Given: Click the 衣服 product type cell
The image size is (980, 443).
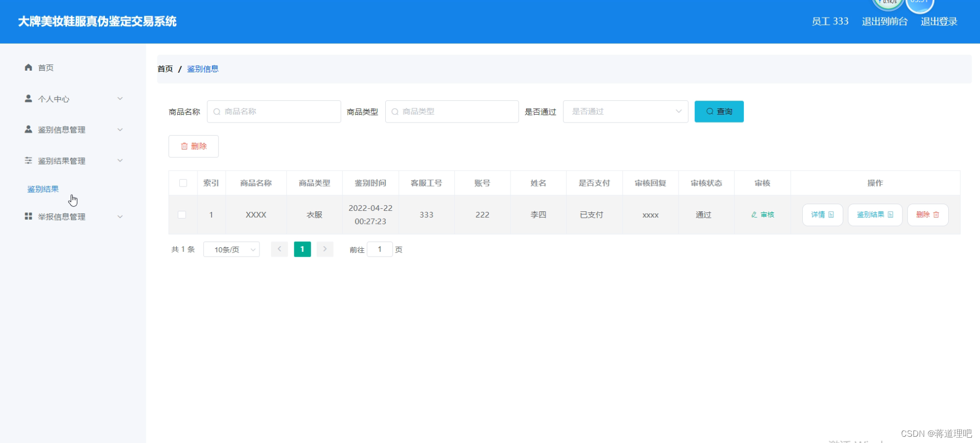Looking at the screenshot, I should point(315,214).
